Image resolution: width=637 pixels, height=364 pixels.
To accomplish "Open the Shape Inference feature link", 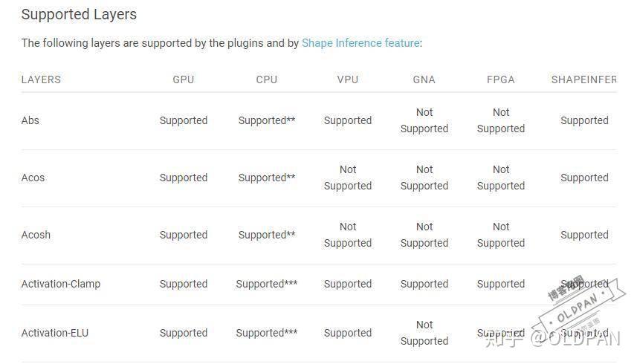I will (360, 43).
